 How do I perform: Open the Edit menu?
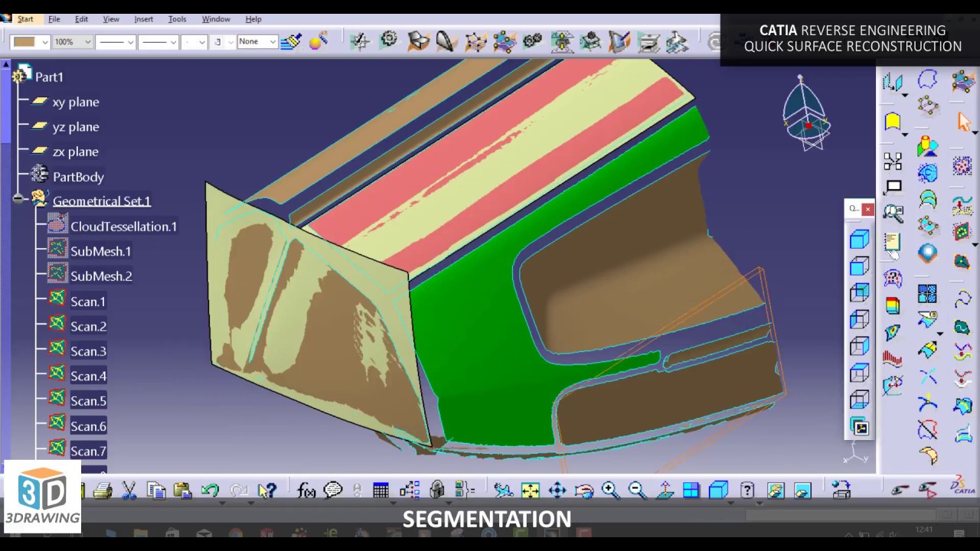pyautogui.click(x=81, y=19)
